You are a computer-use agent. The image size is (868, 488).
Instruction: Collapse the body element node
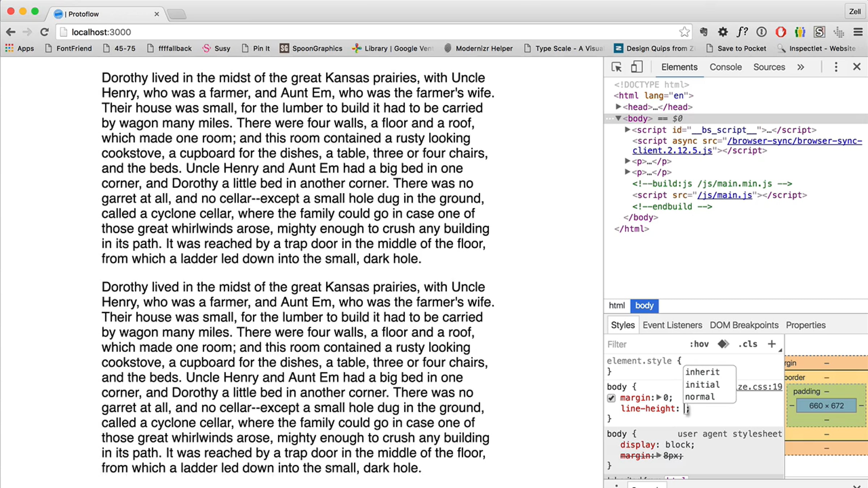pos(618,118)
